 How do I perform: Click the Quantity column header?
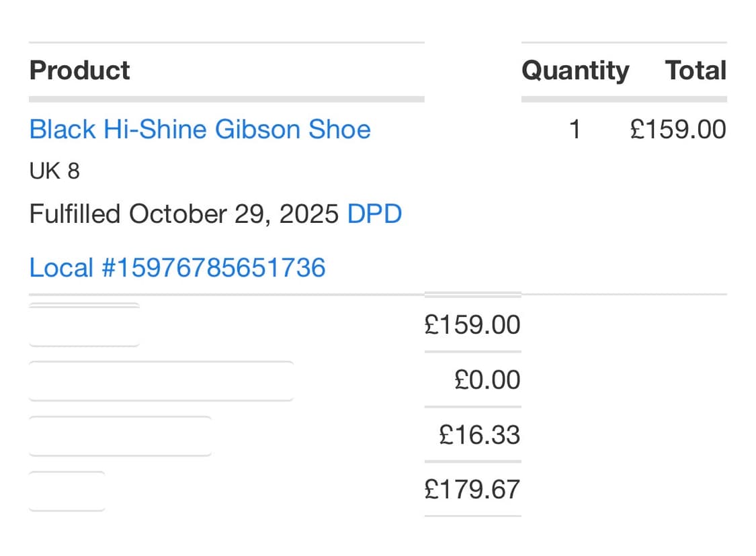pos(575,71)
